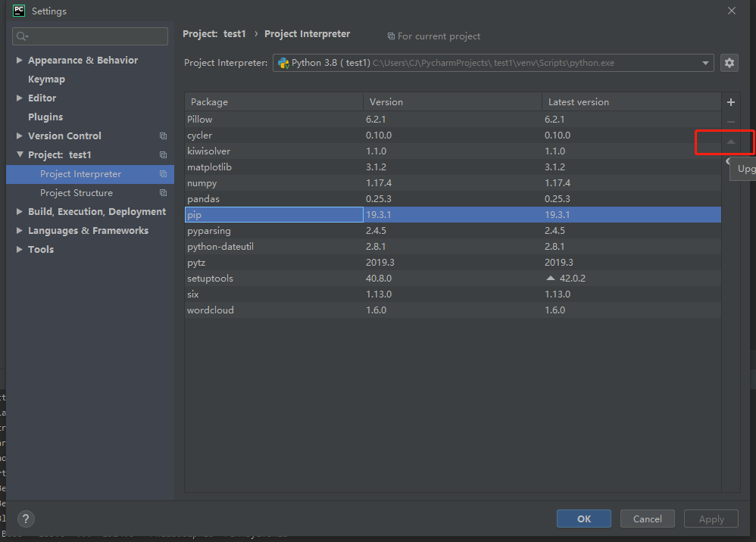Click the Upgrade package up-arrow icon
This screenshot has height=542, width=756.
[731, 142]
